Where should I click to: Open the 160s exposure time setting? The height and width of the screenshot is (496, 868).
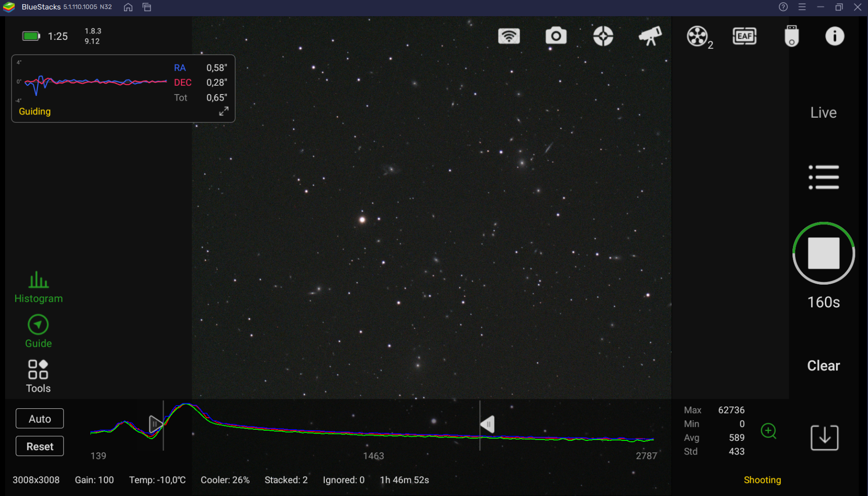pyautogui.click(x=824, y=302)
